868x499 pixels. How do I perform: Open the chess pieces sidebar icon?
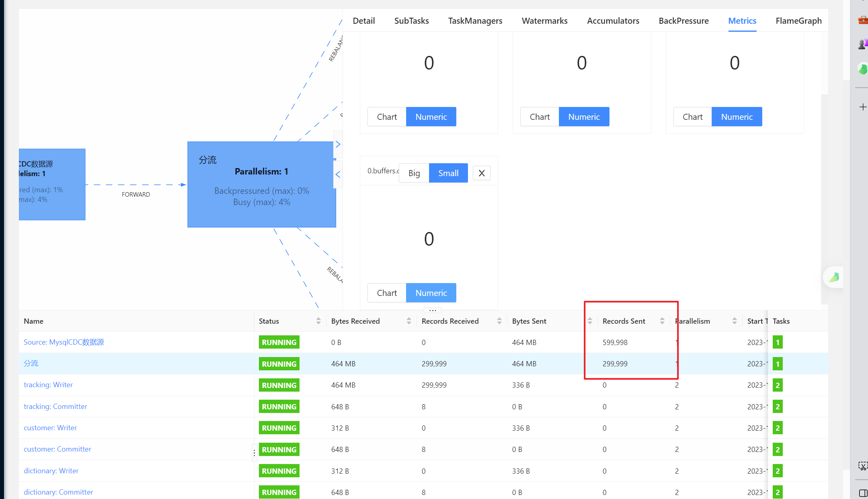pyautogui.click(x=863, y=44)
